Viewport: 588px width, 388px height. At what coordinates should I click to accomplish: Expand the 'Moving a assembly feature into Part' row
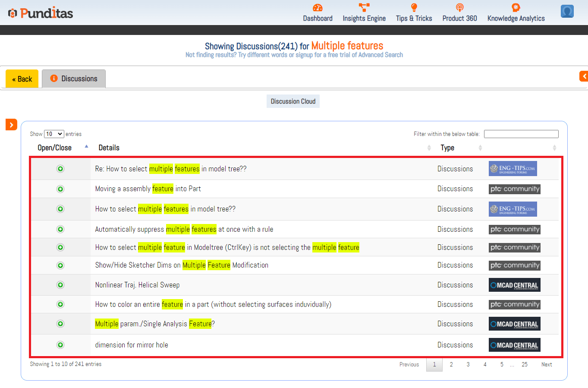click(x=60, y=189)
